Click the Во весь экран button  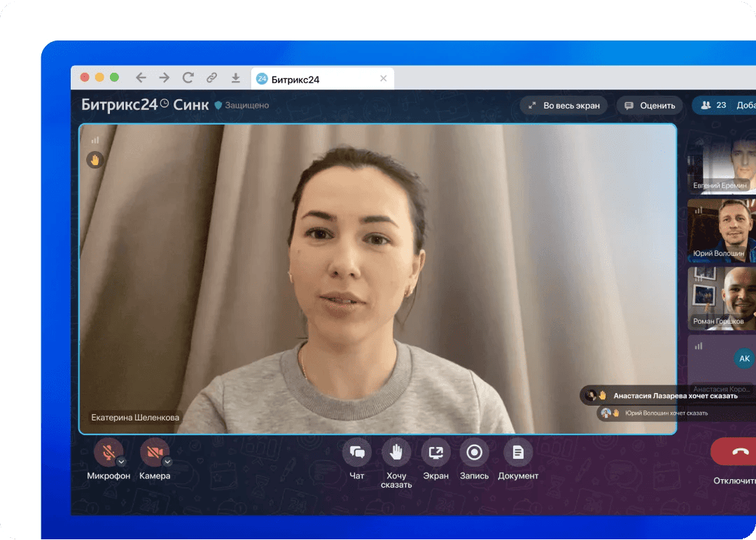tap(563, 106)
